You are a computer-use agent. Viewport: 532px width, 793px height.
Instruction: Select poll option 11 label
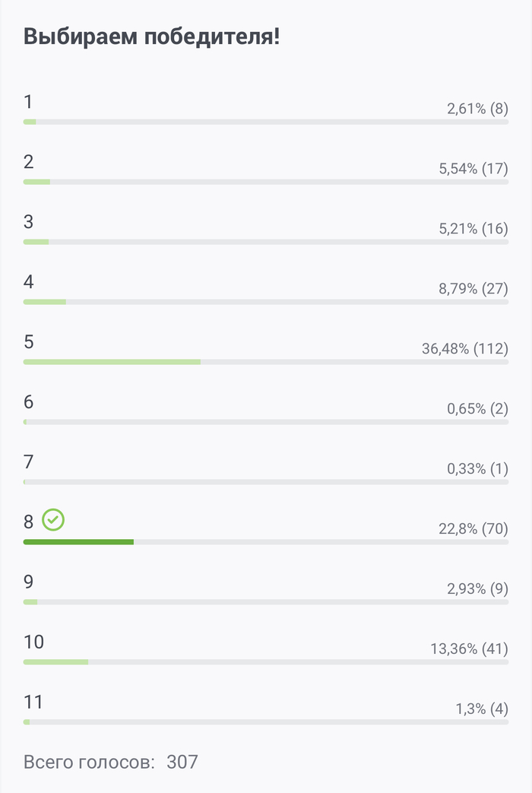pos(33,702)
